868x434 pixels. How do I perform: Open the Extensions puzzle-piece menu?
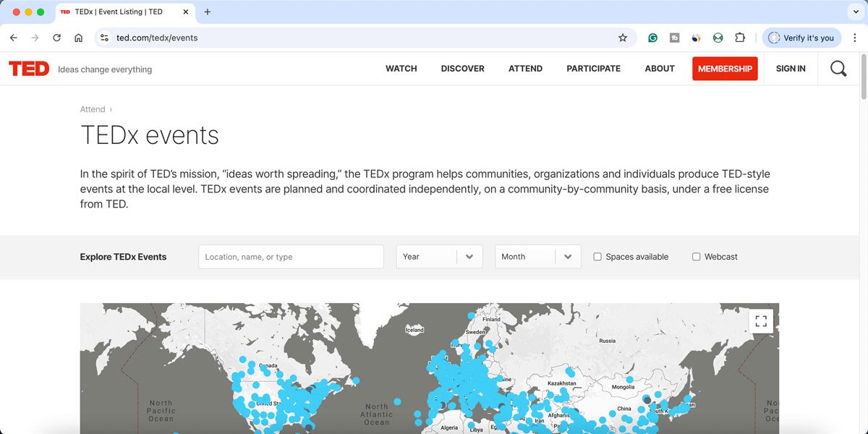click(740, 38)
